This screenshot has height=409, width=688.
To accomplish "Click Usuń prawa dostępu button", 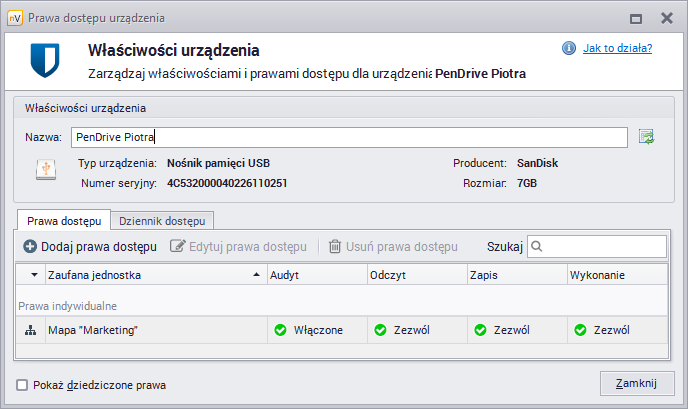I will click(393, 247).
